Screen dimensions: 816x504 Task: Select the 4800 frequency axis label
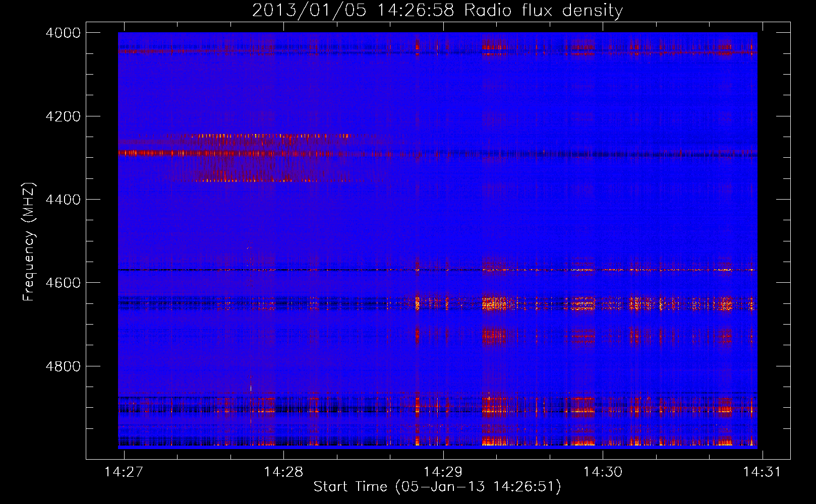click(x=63, y=366)
